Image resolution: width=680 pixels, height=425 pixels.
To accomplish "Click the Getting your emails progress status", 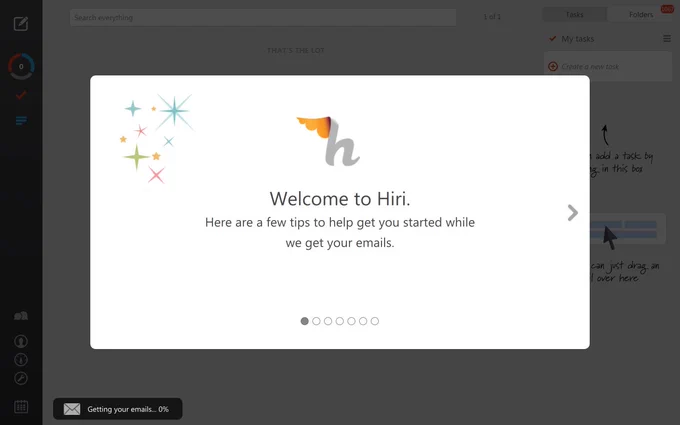I will pyautogui.click(x=118, y=409).
